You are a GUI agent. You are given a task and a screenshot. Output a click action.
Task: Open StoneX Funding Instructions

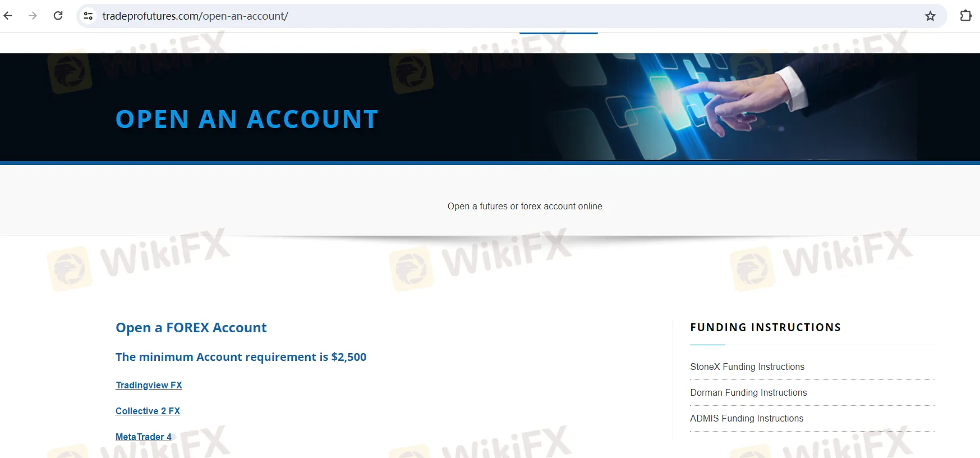point(747,367)
